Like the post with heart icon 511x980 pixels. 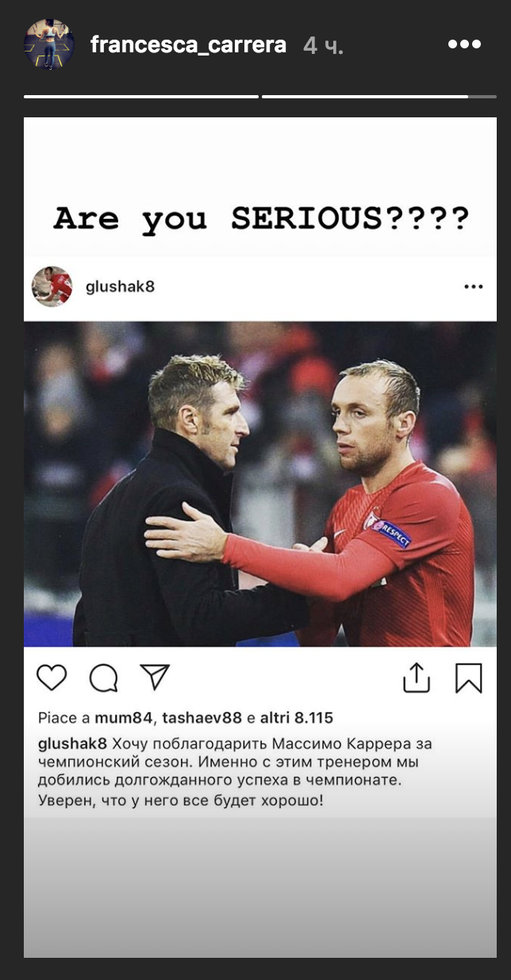tap(52, 678)
